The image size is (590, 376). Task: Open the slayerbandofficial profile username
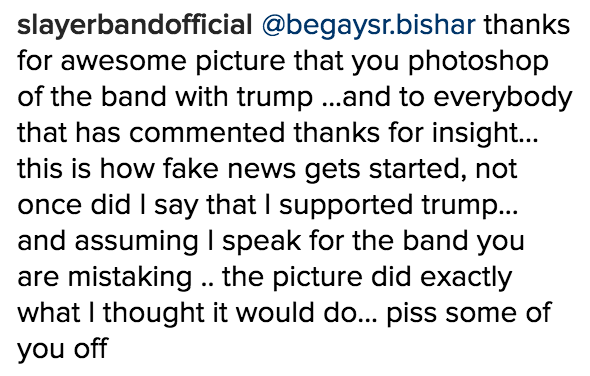[x=135, y=26]
